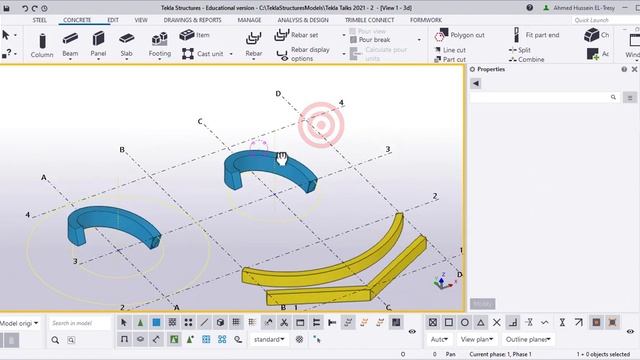Open Rebar display options
The height and width of the screenshot is (360, 640).
coord(303,54)
